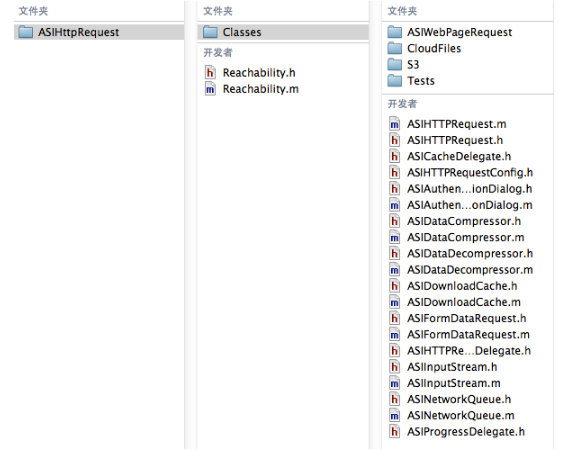Select the Reachability.h filename
577x451 pixels.
(x=259, y=73)
